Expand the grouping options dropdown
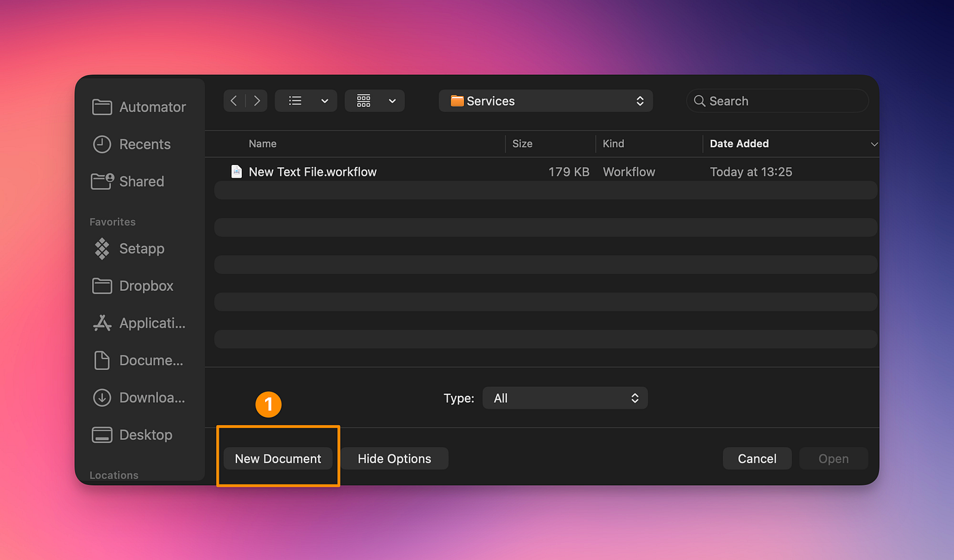This screenshot has width=954, height=560. point(374,100)
